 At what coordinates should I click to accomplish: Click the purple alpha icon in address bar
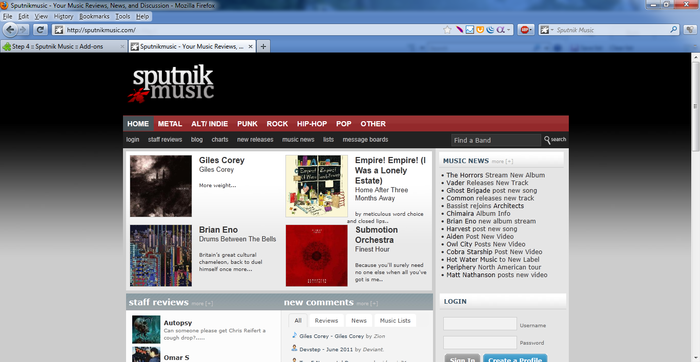[500, 30]
